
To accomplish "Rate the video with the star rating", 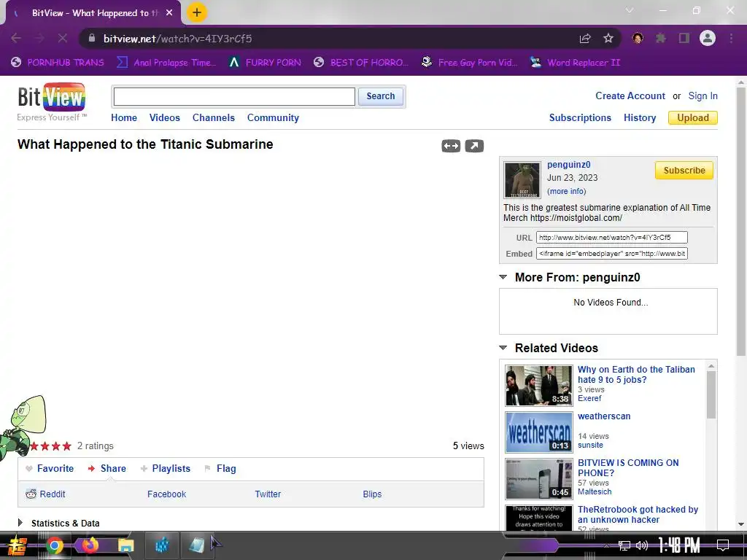I will 50,446.
